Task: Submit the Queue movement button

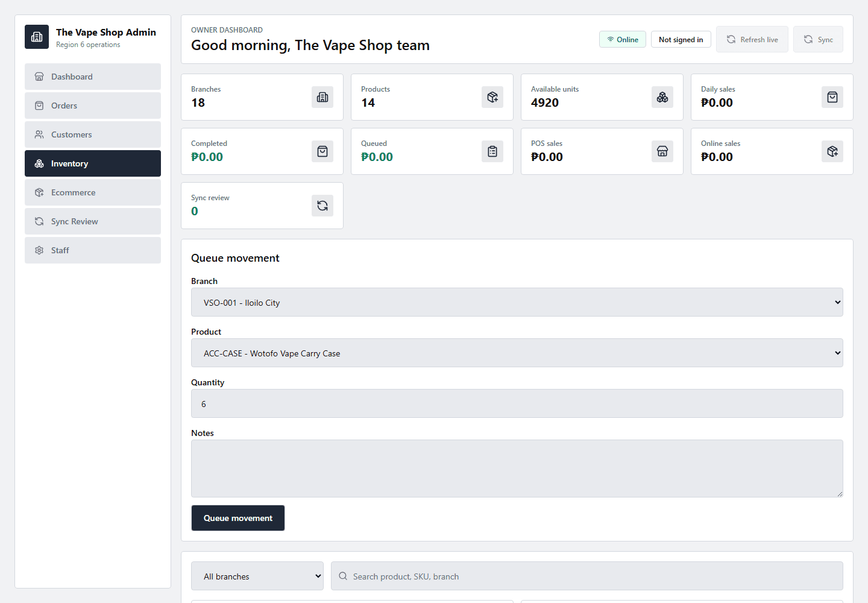Action: (238, 518)
